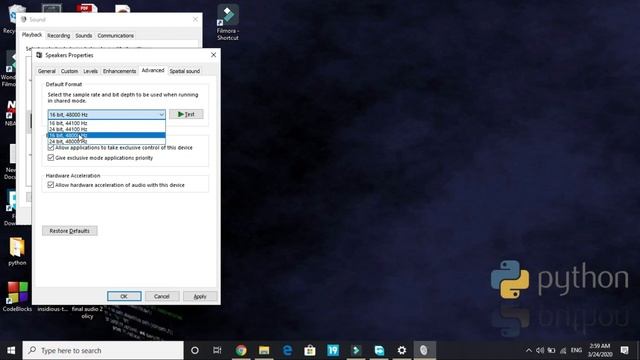This screenshot has height=360, width=640.
Task: Switch to the General tab
Action: [x=47, y=71]
